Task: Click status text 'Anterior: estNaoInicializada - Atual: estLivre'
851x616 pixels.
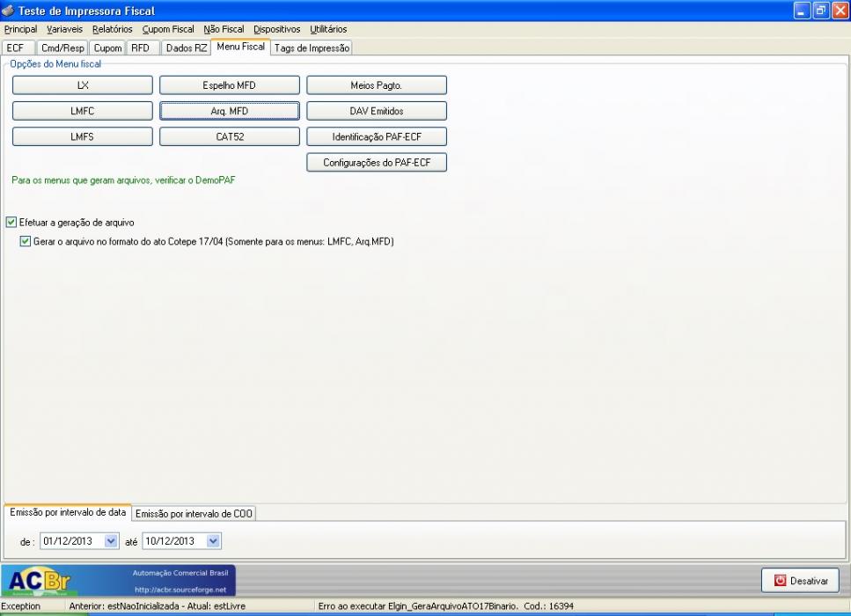Action: tap(157, 605)
